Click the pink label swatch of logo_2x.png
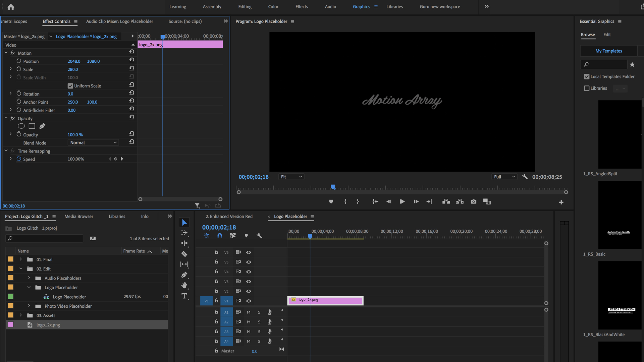Viewport: 644px width, 362px height. 10,324
